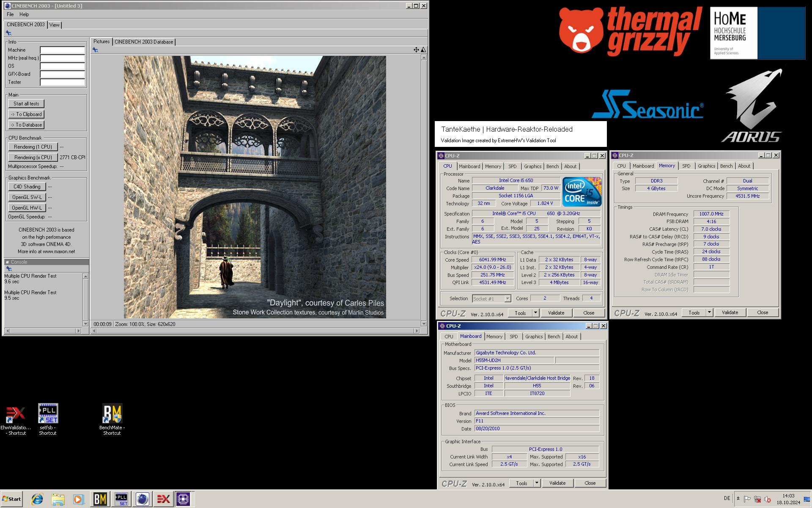Screen dimensions: 812x508
Task: Click the Action Center flag tray icon
Action: (x=747, y=500)
